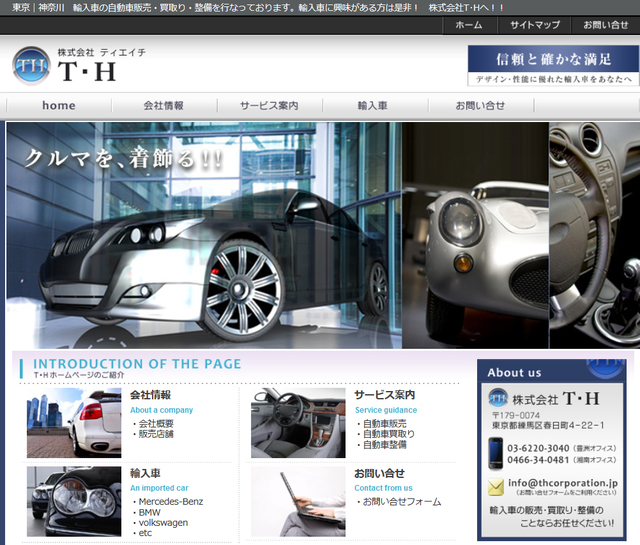Click the 信頼と確かな満足 banner
The image size is (640, 545).
pos(552,65)
